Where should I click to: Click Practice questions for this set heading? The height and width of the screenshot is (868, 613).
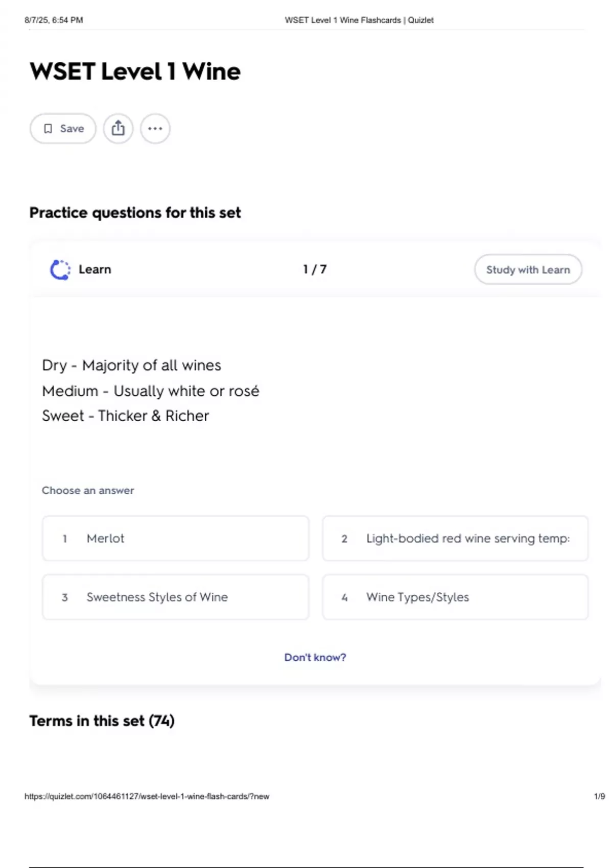coord(135,212)
